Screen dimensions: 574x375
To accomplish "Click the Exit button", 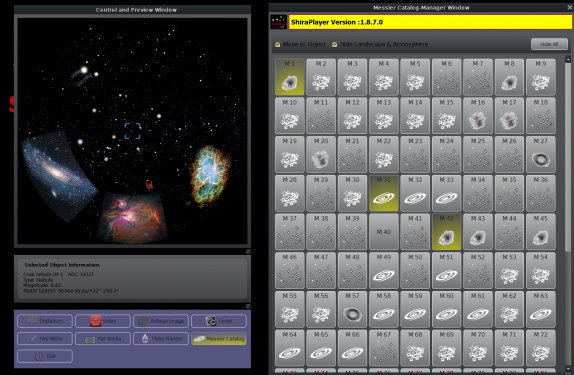I will 45,356.
